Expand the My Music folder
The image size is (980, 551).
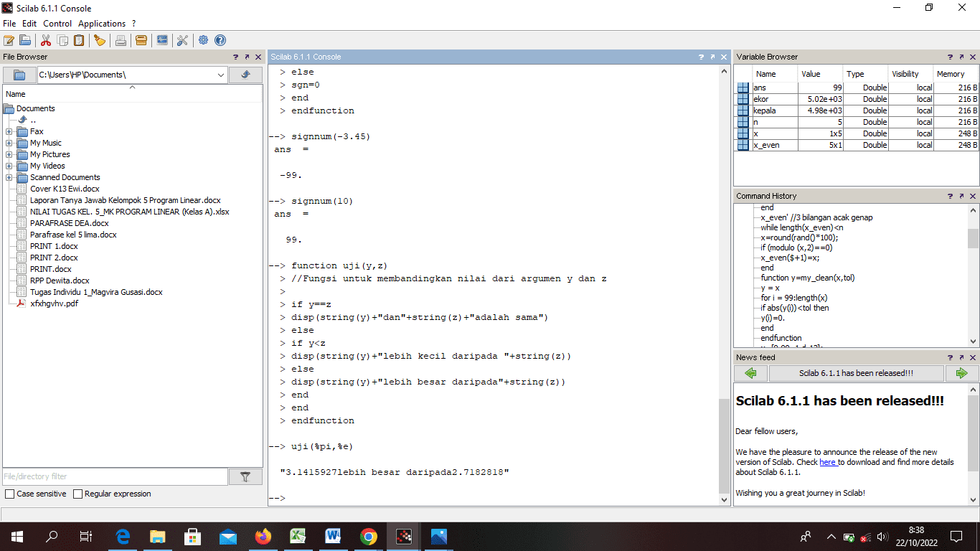[9, 143]
